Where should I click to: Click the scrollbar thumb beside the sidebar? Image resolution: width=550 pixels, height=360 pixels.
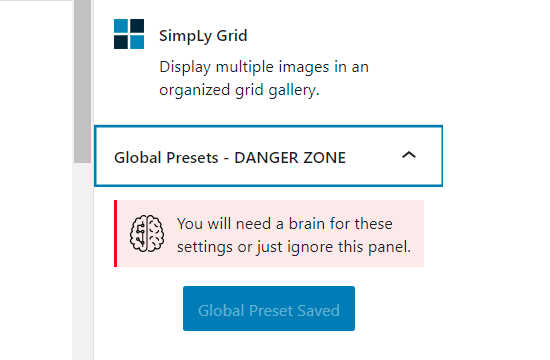tap(82, 81)
